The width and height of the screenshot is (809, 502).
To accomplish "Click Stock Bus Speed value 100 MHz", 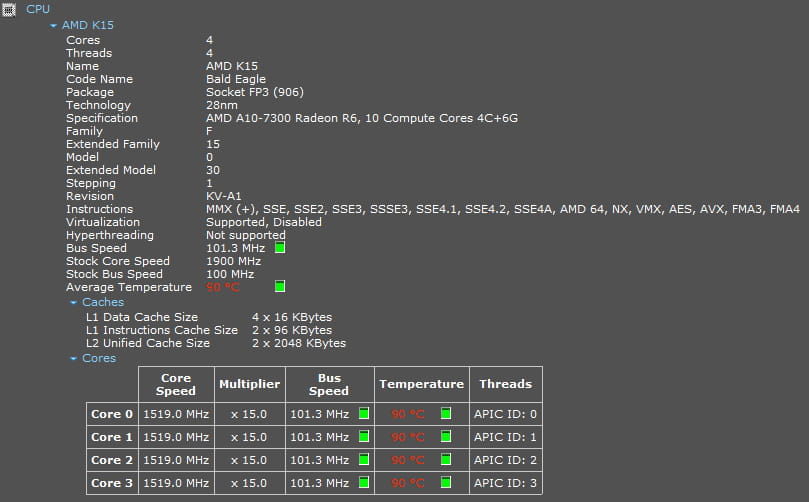I will click(230, 274).
